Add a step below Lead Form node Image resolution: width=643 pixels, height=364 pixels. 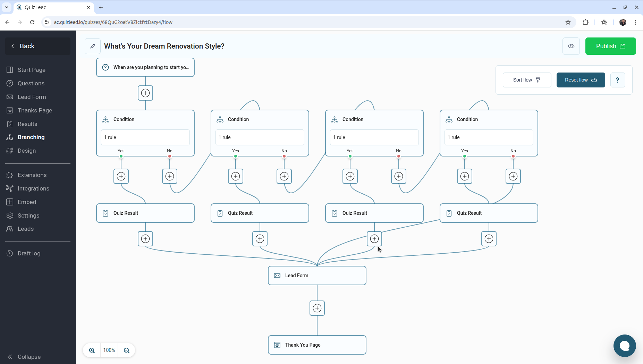pyautogui.click(x=317, y=308)
